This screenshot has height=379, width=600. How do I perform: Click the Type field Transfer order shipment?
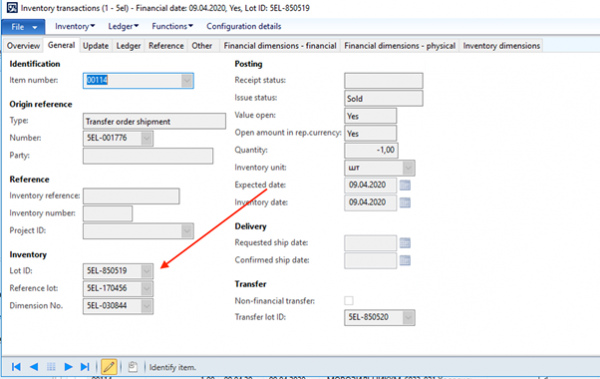click(x=154, y=121)
